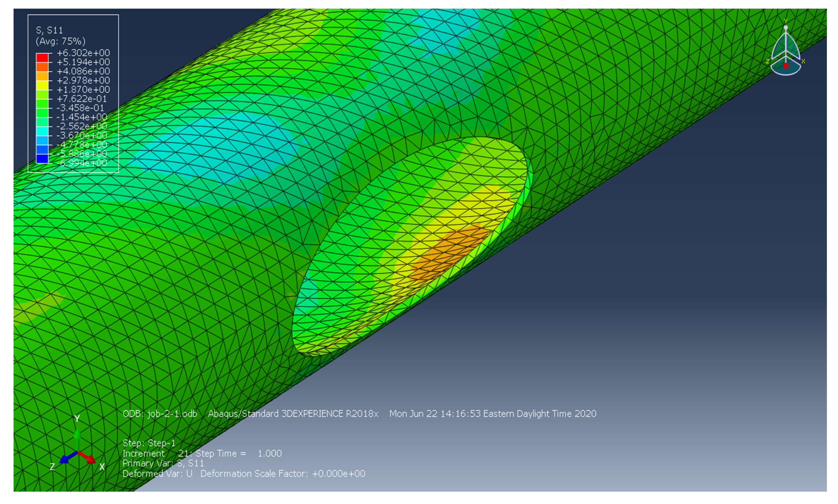Click the red square on the 3D compass

786,66
